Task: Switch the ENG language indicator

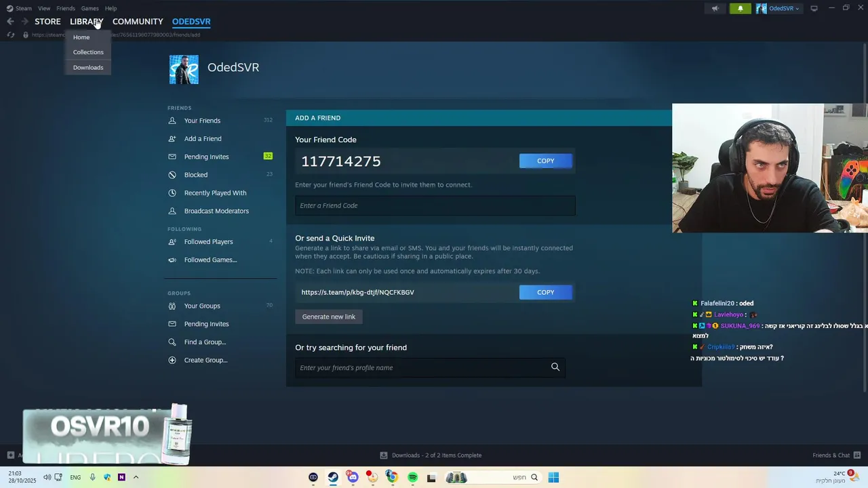Action: (75, 477)
